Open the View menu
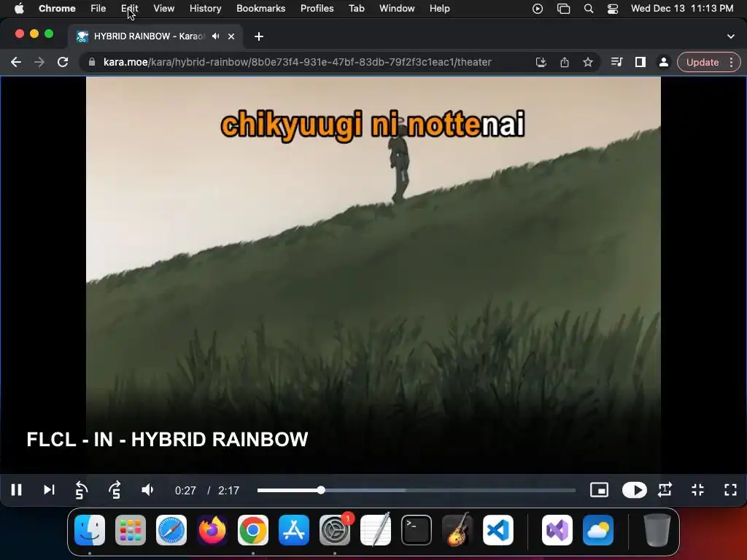This screenshot has height=560, width=747. pyautogui.click(x=164, y=9)
